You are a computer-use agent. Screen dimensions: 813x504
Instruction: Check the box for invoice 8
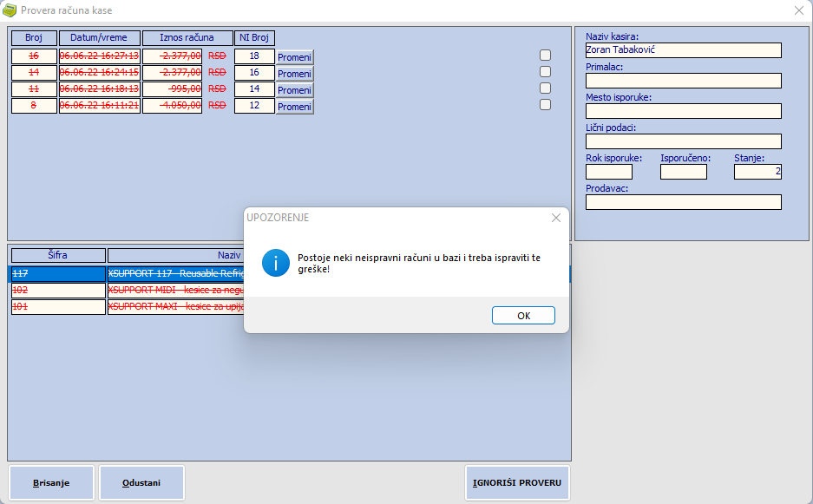[x=546, y=105]
